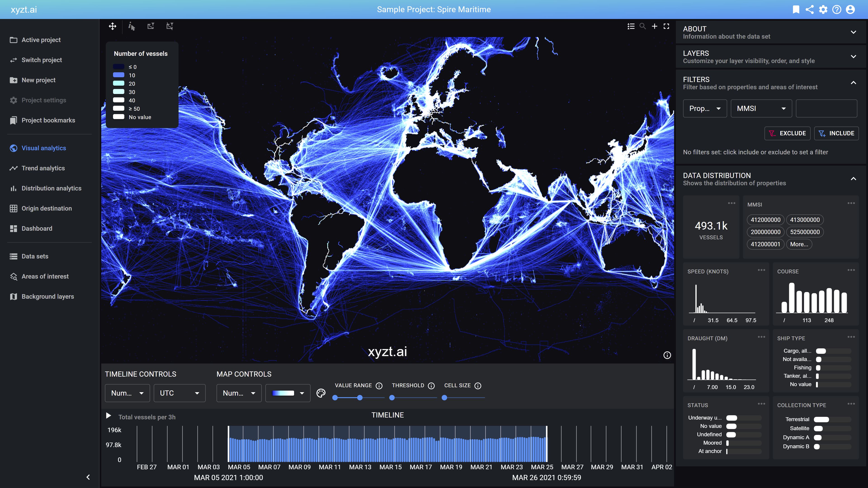Go to Origin destination view
The image size is (868, 488).
tap(47, 209)
